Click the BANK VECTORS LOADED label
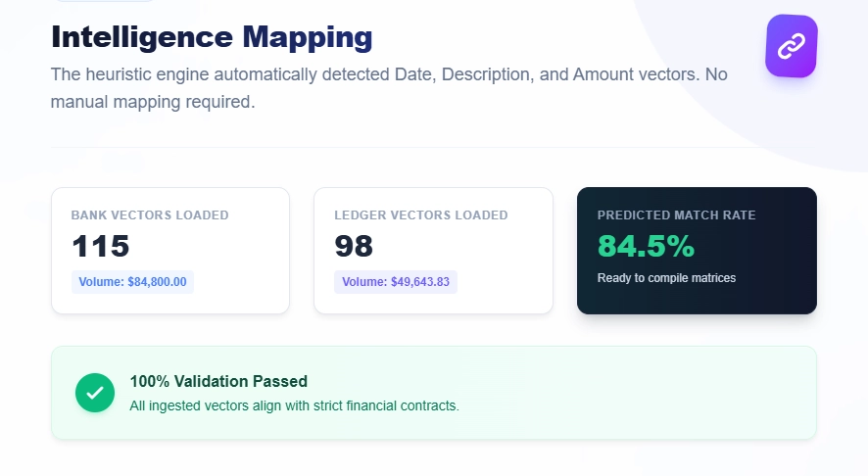The height and width of the screenshot is (476, 868). click(150, 215)
